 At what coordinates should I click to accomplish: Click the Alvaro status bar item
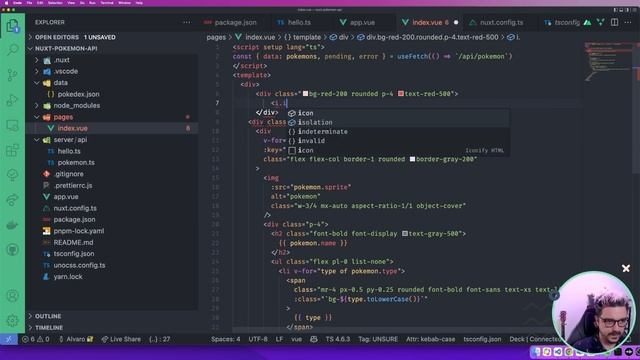76,339
